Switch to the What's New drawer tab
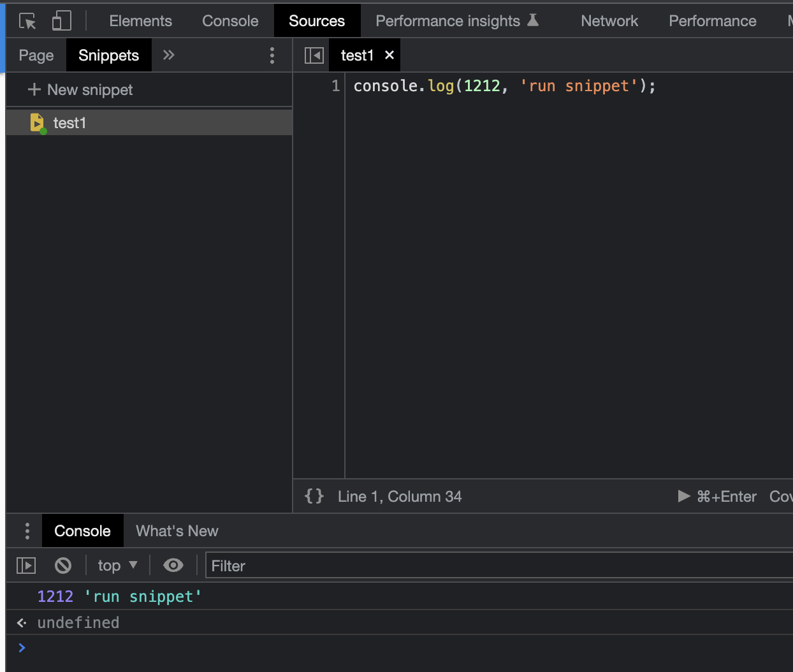This screenshot has height=672, width=793. tap(177, 530)
